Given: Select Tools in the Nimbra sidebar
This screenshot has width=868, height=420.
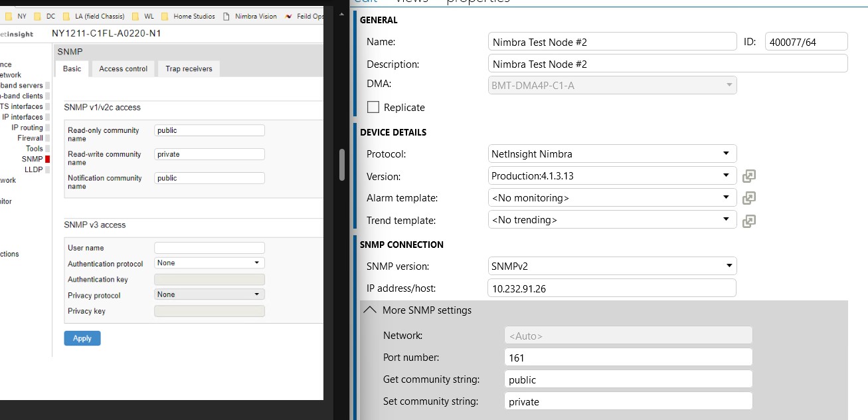Looking at the screenshot, I should coord(35,149).
